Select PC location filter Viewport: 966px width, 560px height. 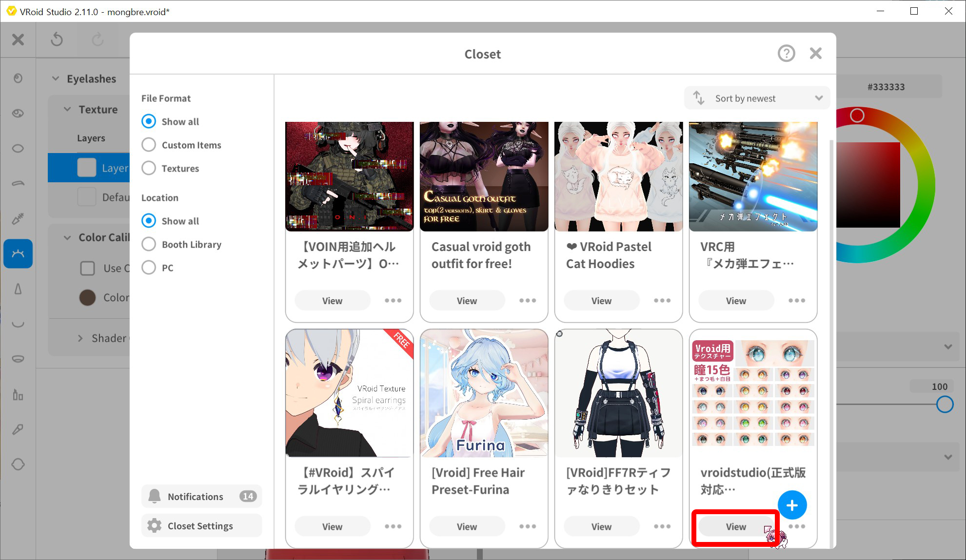(x=149, y=268)
